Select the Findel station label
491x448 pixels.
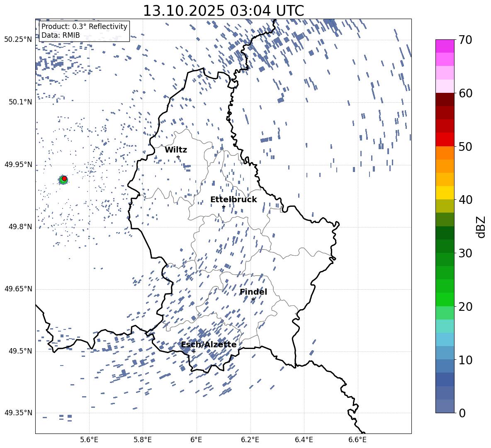click(x=253, y=292)
